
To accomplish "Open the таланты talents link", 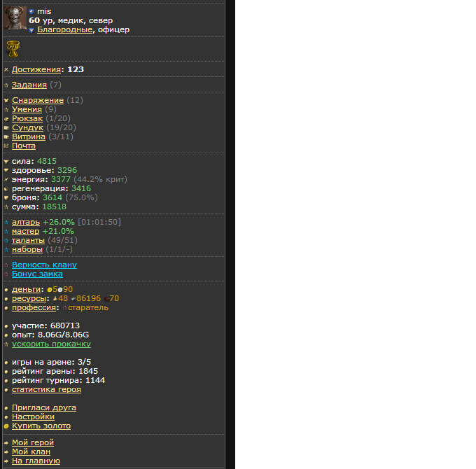I will coord(28,240).
